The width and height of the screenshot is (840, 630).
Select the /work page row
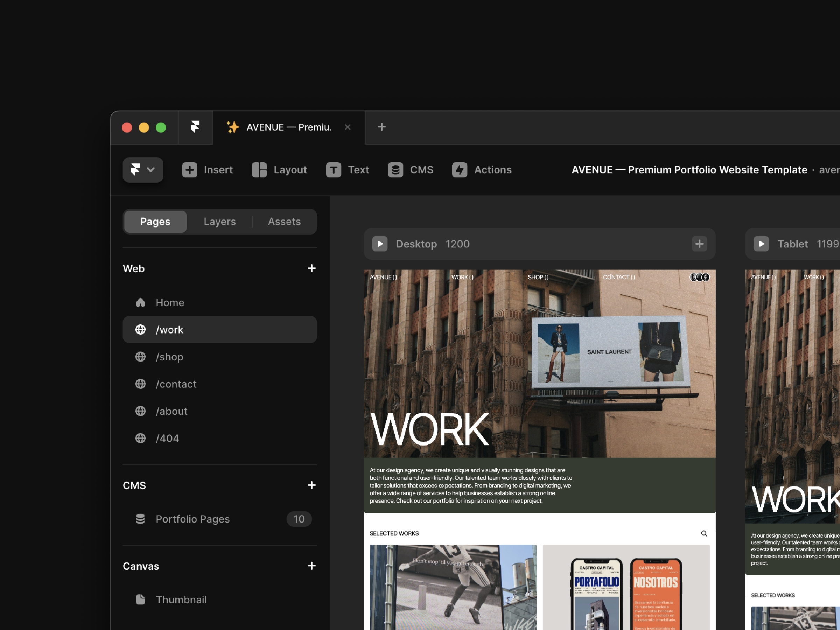click(x=219, y=330)
